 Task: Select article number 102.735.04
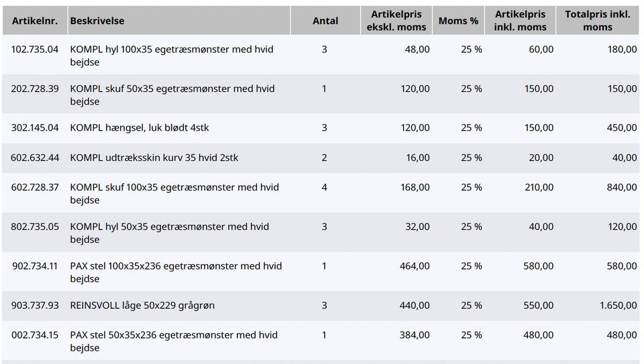(35, 50)
